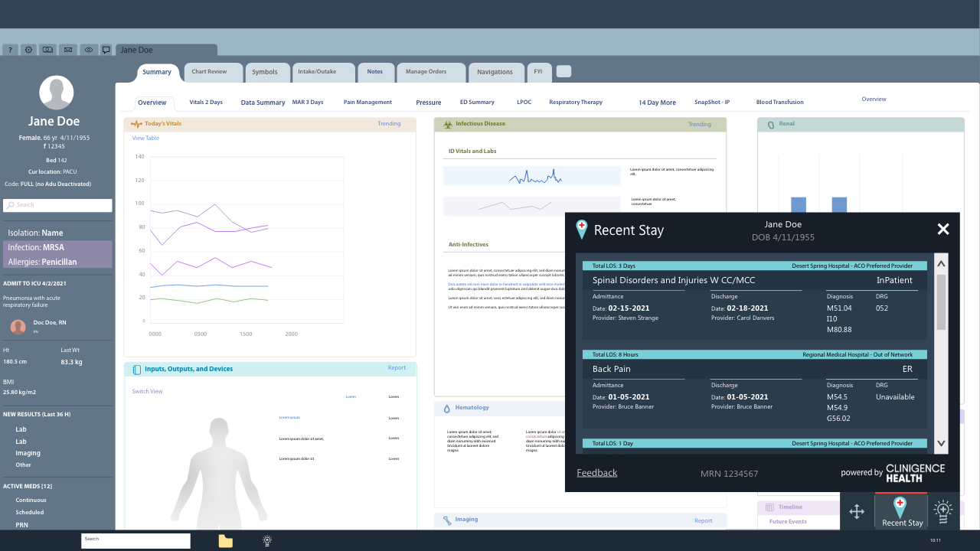Click the Recent Stay pin button
Screen dimensions: 980x551
point(900,511)
